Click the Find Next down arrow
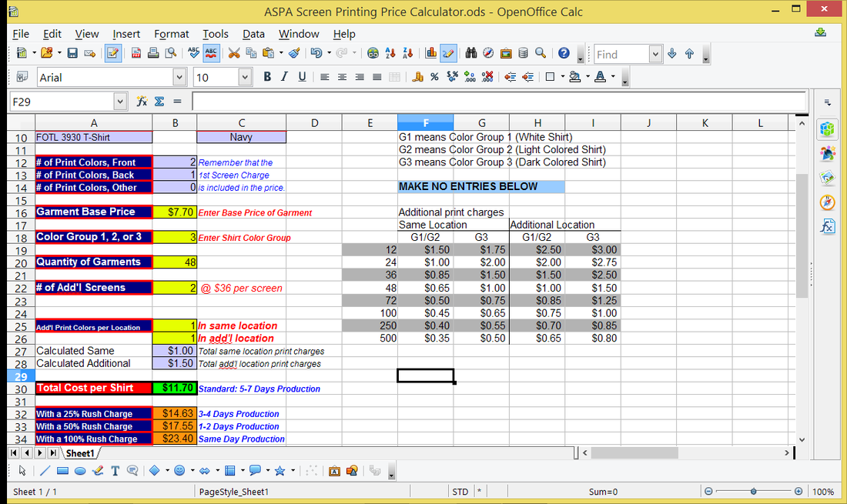This screenshot has width=847, height=504. click(x=672, y=54)
